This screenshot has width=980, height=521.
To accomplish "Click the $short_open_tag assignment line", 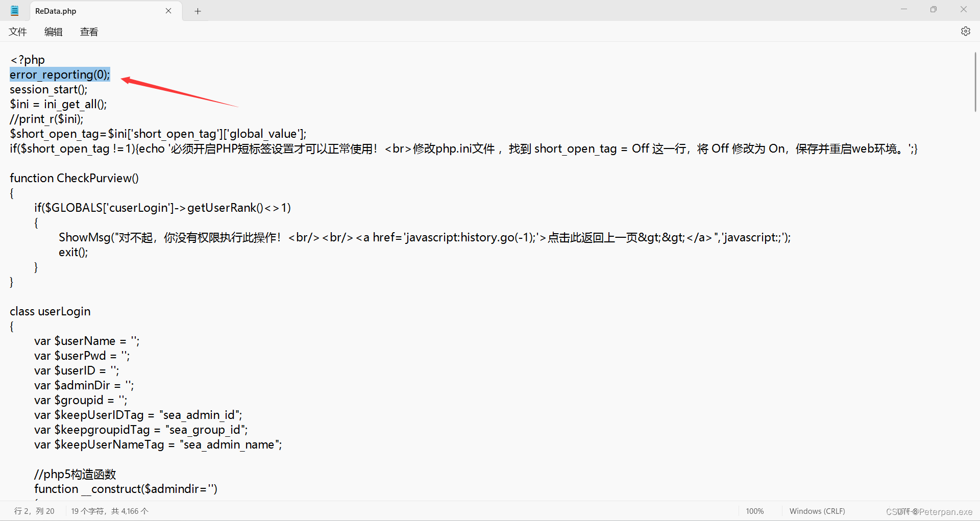I will [x=158, y=134].
